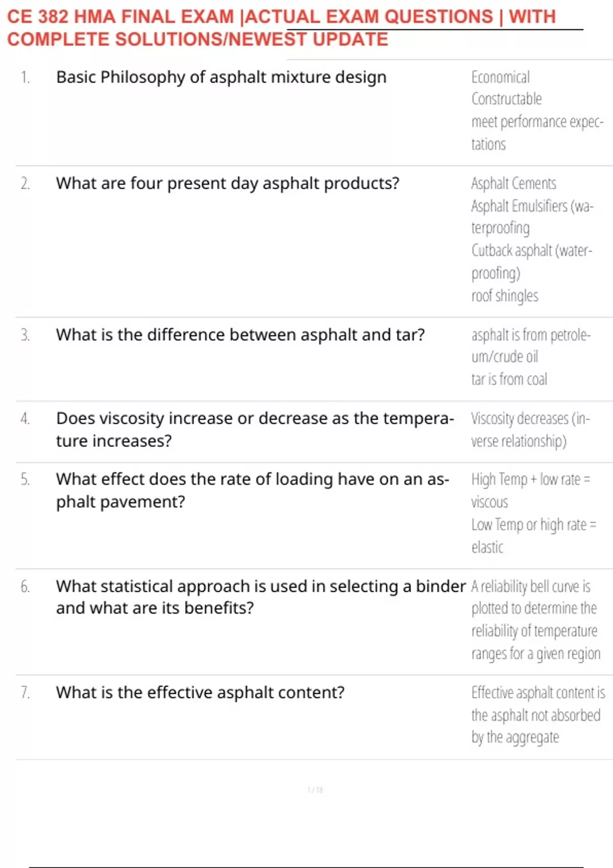This screenshot has width=613, height=868.
Task: Select the viscosity and temperature question
Action: point(255,429)
